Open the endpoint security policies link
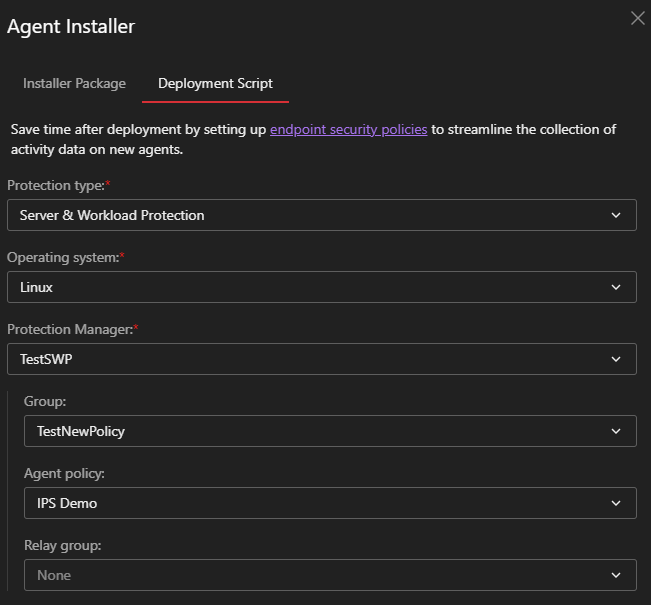Viewport: 651px width, 605px height. click(348, 130)
